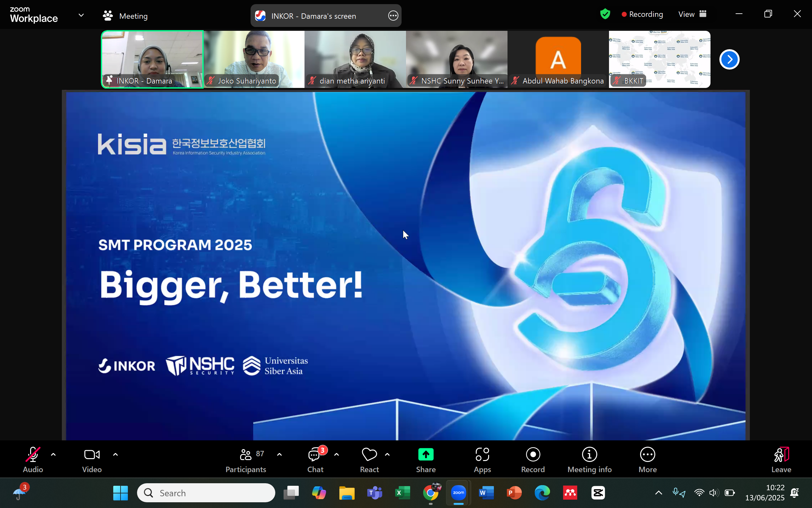The width and height of the screenshot is (812, 508).
Task: Expand chat options arrow
Action: (337, 455)
